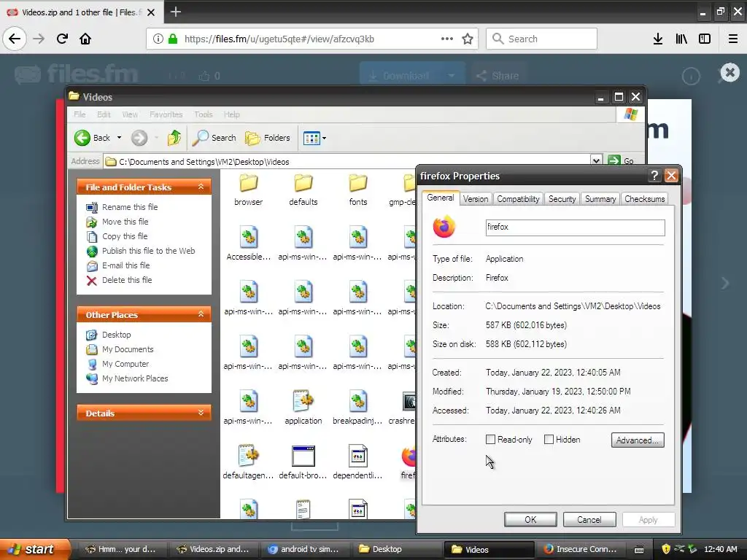
Task: Click Rename this file link
Action: coord(130,207)
